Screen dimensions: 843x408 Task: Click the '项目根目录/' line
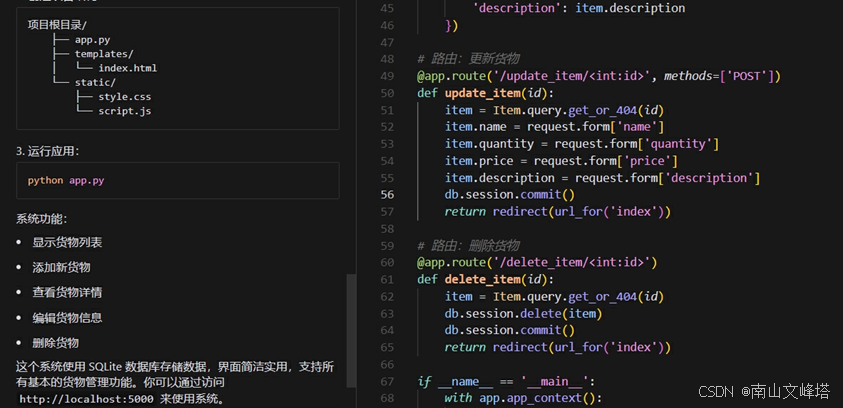coord(57,25)
